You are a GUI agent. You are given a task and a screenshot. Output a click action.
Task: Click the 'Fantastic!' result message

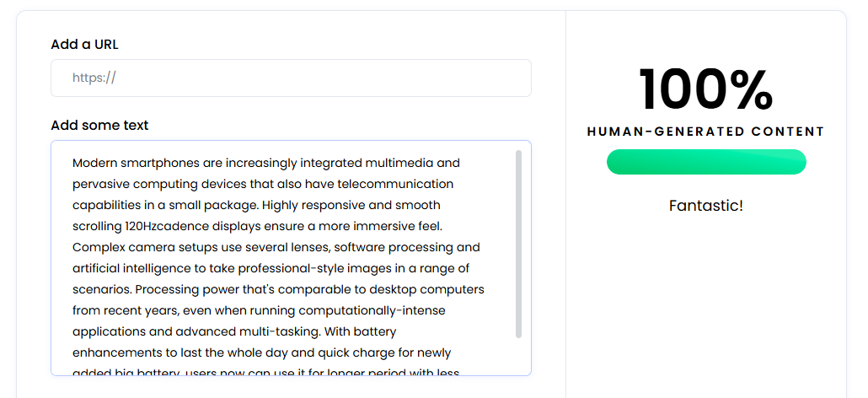tap(705, 205)
